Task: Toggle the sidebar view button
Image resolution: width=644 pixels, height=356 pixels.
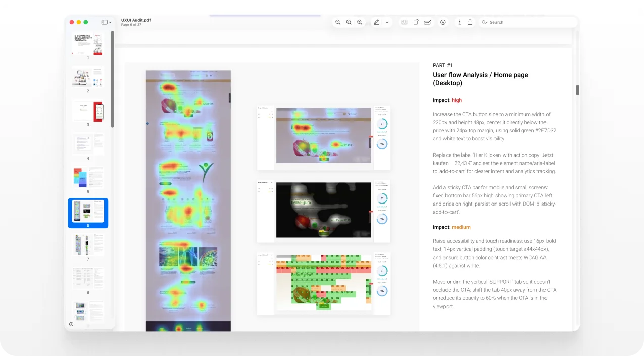Action: [x=104, y=22]
